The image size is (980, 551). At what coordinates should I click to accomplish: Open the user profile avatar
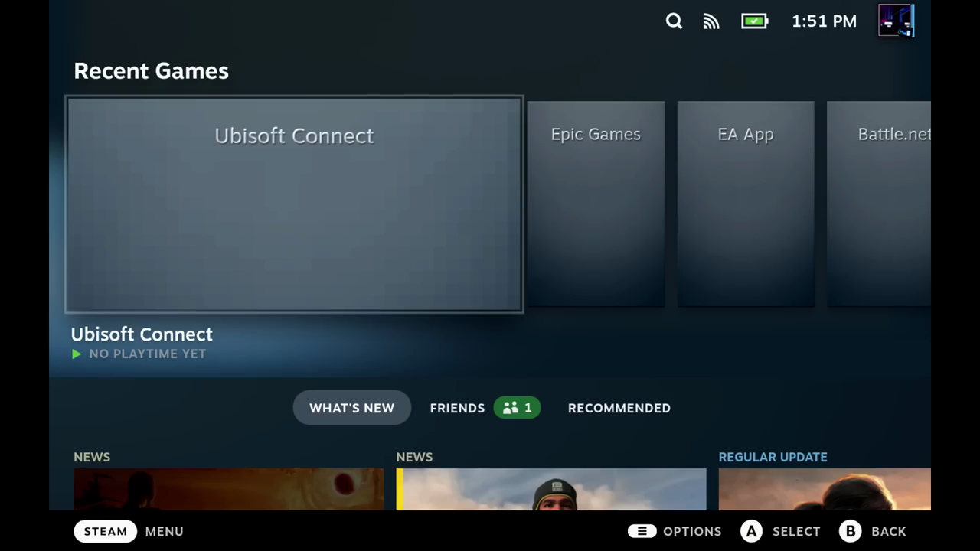click(x=896, y=21)
